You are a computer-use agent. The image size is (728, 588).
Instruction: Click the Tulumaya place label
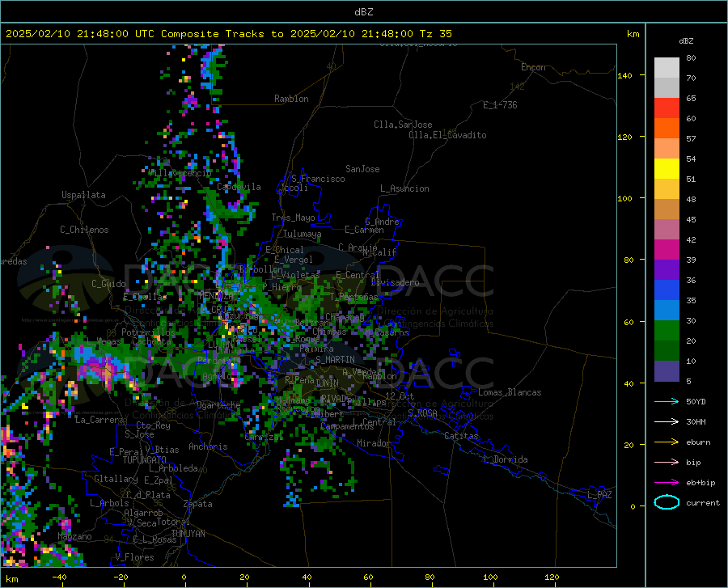(x=303, y=234)
